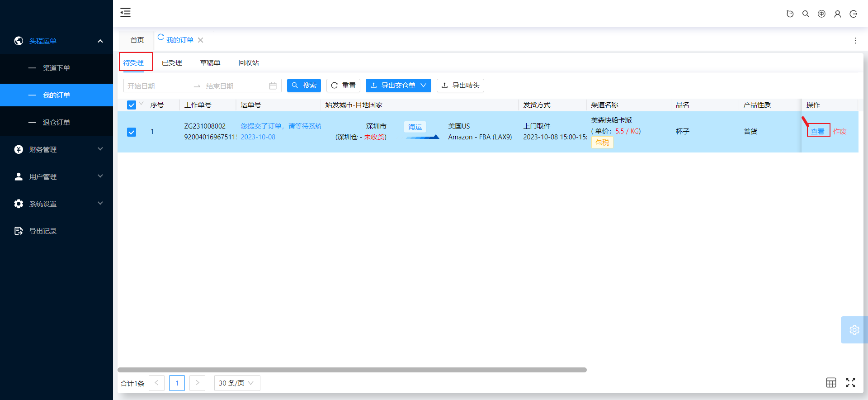
Task: Open the 导出交仓单 dropdown button
Action: pos(398,86)
